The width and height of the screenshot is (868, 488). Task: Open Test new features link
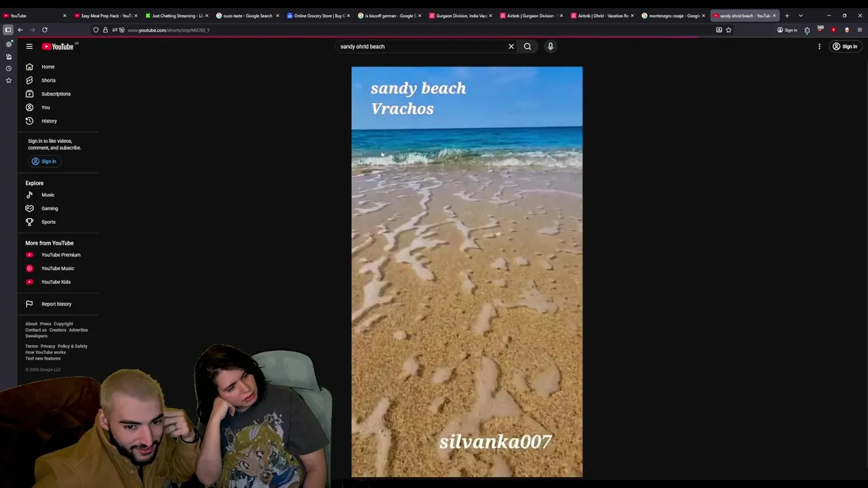pos(43,359)
